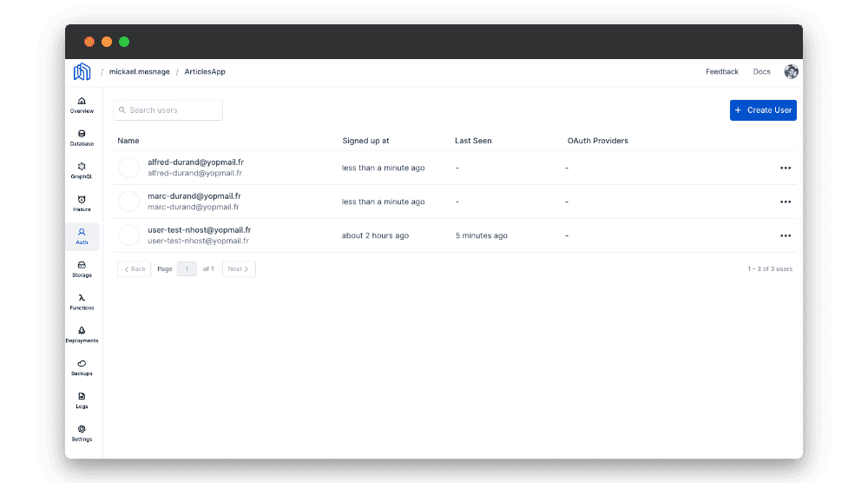Click the ArticlesApp breadcrumb
Viewport: 868px width, 483px height.
point(205,72)
